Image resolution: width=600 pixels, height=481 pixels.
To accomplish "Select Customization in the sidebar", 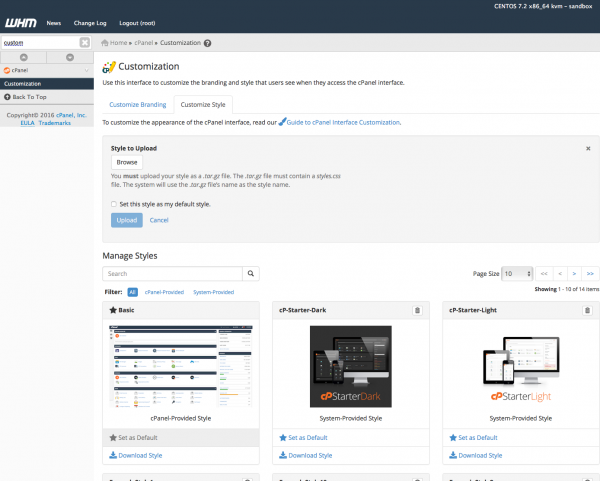I will click(47, 83).
